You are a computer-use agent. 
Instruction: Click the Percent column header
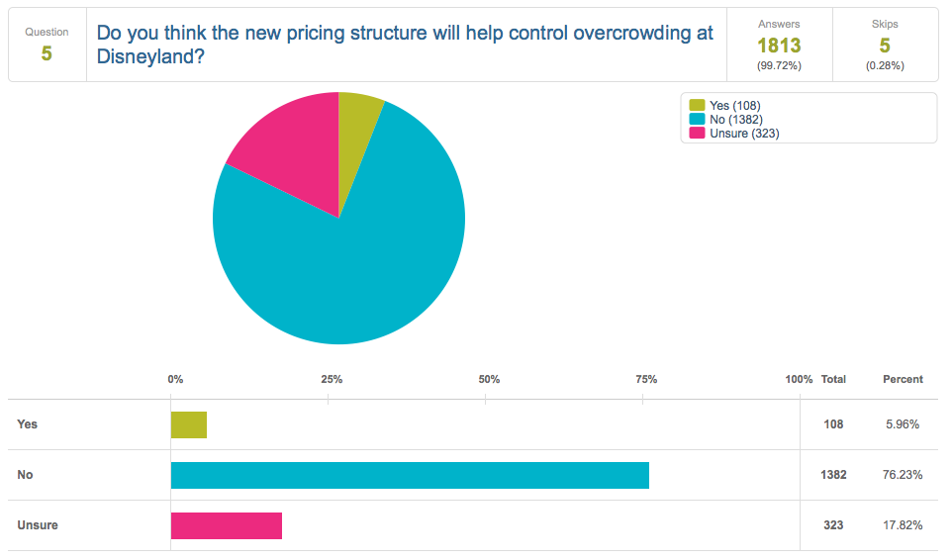(903, 379)
